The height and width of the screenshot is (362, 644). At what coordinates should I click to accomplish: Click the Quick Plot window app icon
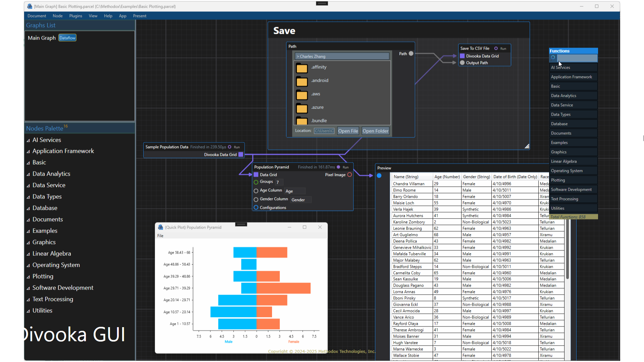pos(161,227)
